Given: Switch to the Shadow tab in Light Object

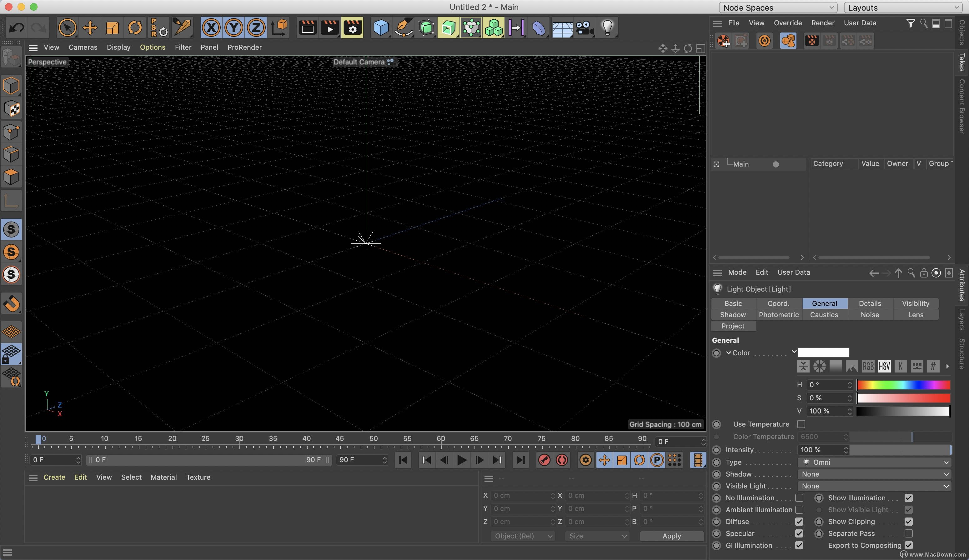Looking at the screenshot, I should coord(733,315).
